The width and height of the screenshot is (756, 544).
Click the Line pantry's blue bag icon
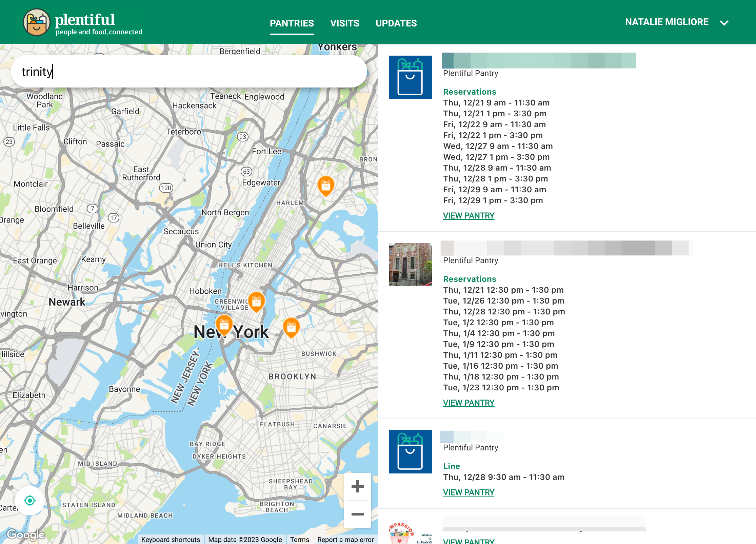(x=411, y=452)
